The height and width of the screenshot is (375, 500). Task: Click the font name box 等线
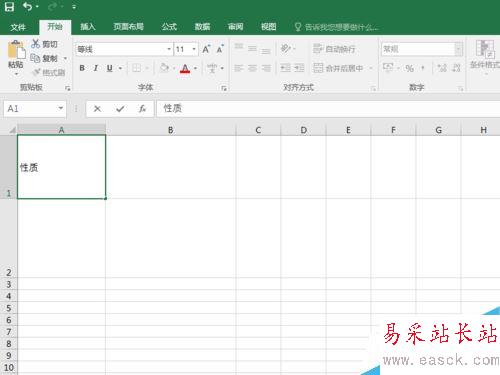(120, 49)
